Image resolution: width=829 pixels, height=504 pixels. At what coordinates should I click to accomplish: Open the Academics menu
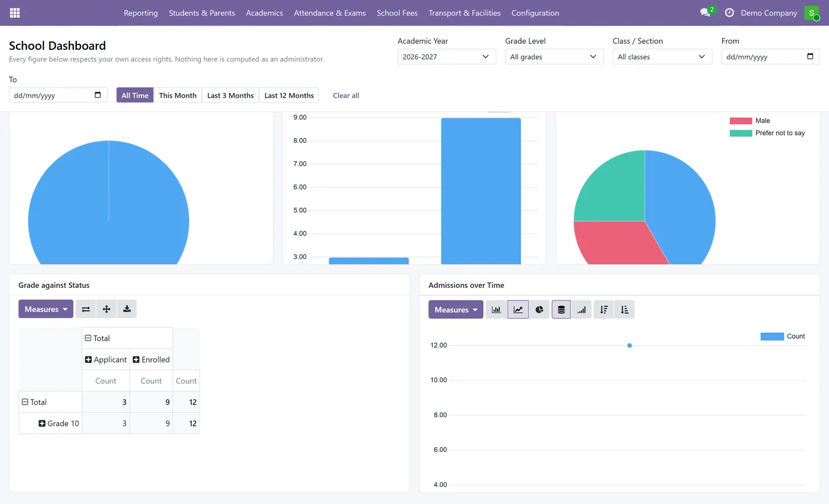(264, 12)
